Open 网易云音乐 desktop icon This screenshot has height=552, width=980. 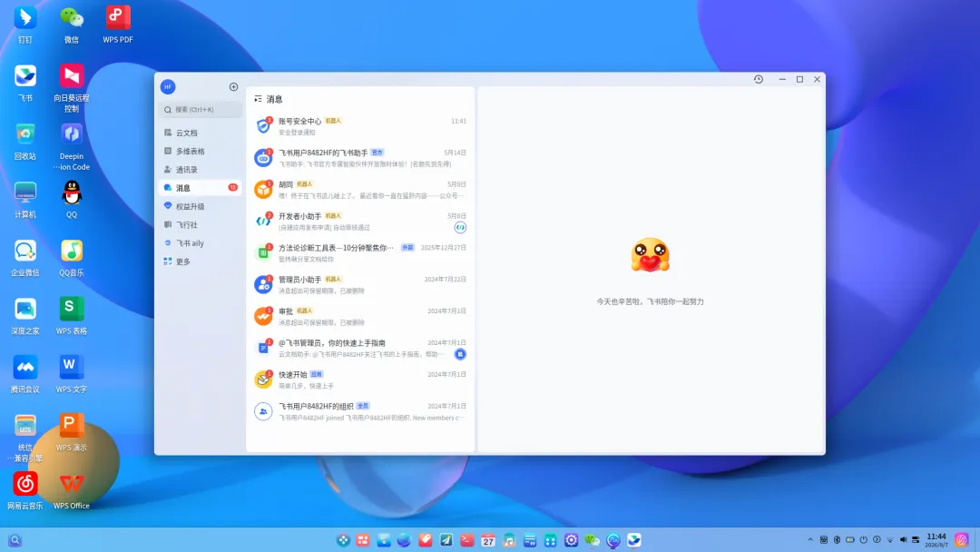click(x=25, y=490)
